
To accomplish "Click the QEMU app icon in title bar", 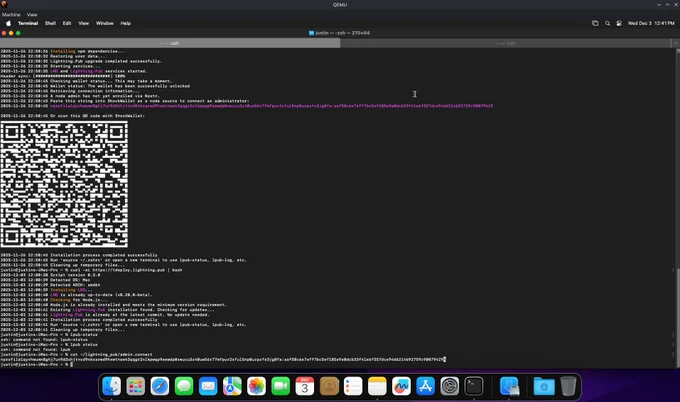I will tap(4, 4).
